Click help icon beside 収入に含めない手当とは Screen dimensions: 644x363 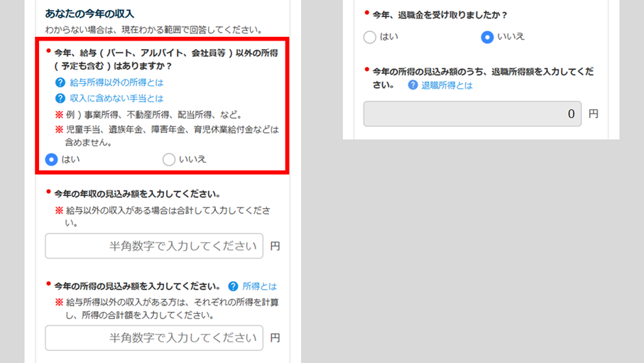pyautogui.click(x=60, y=98)
